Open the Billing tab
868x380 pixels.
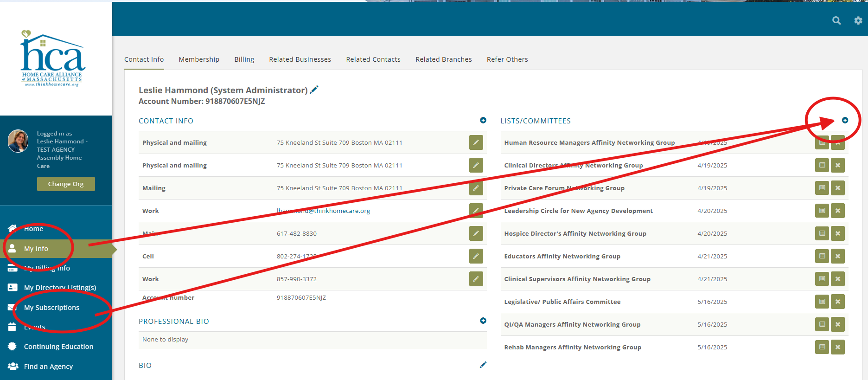[x=244, y=59]
